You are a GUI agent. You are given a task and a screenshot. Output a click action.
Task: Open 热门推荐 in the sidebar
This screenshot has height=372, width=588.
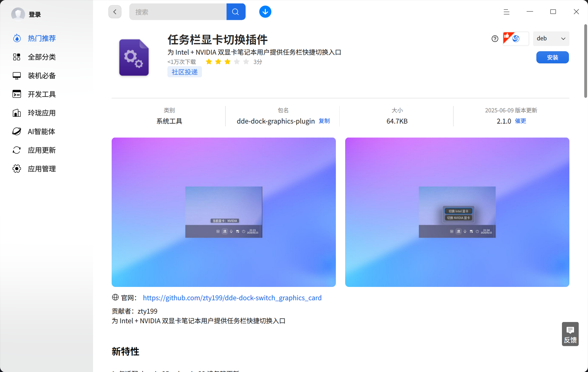[x=42, y=38]
